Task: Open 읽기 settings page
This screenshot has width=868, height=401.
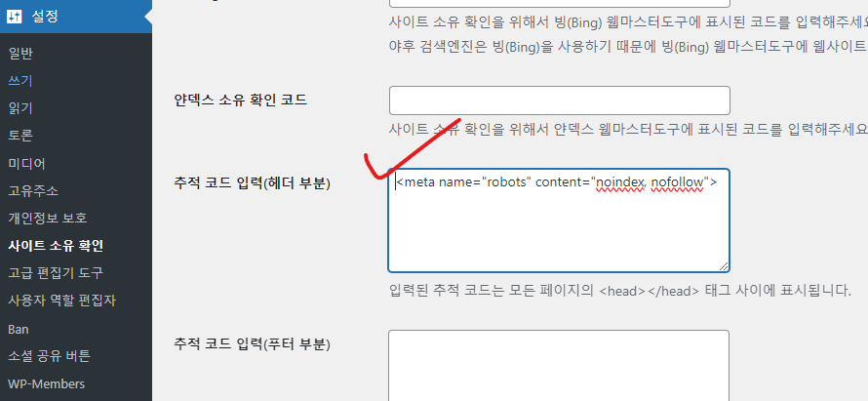Action: pos(20,108)
